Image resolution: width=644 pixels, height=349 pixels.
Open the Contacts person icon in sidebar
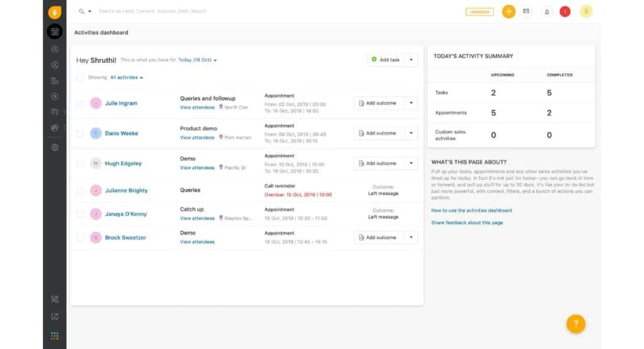tap(55, 65)
